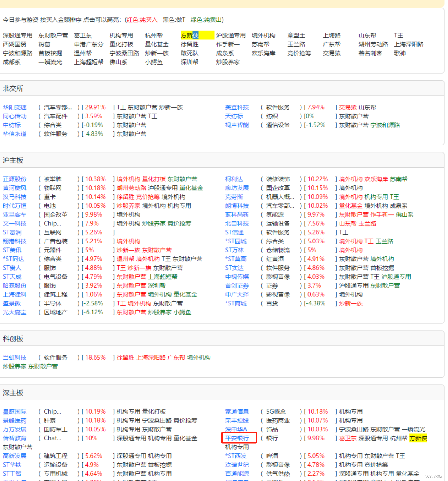Open the 柯利达 stock link
Screen dimensions: 448x481
(234, 179)
